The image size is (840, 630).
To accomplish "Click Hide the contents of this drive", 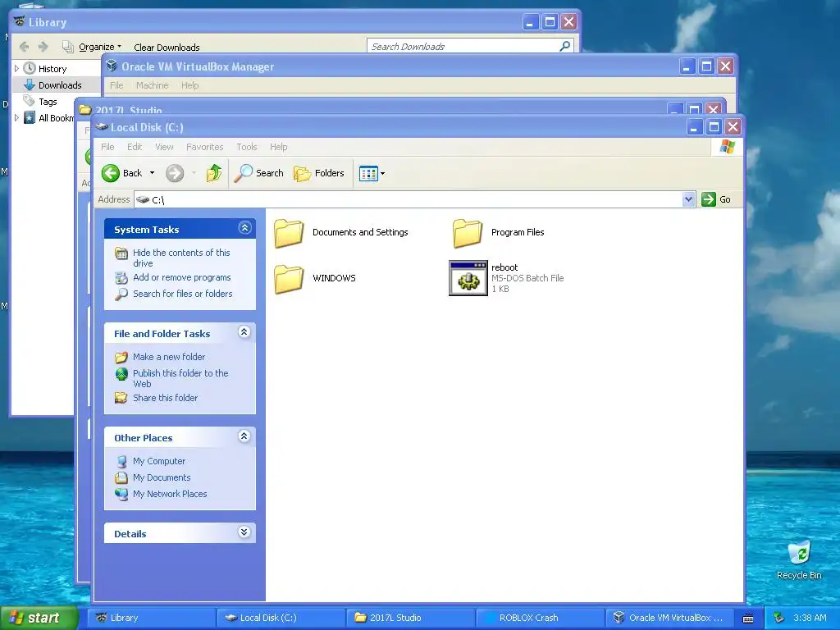I will [181, 258].
